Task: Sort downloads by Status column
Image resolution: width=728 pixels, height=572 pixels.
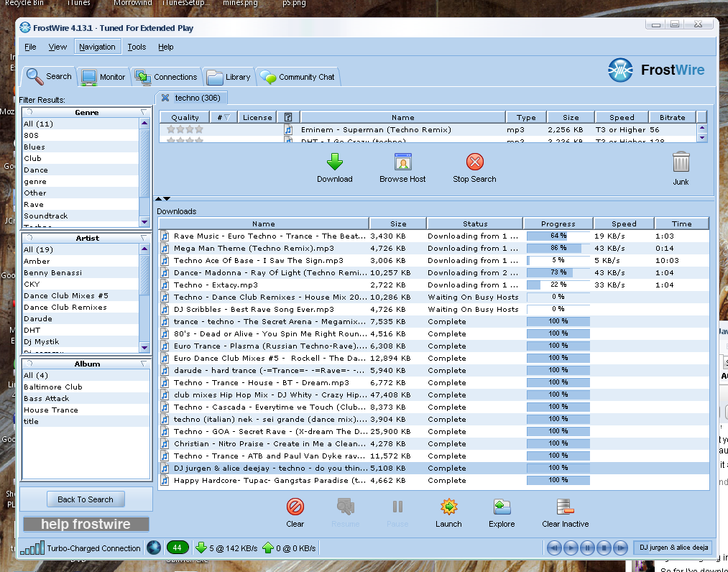Action: coord(475,223)
